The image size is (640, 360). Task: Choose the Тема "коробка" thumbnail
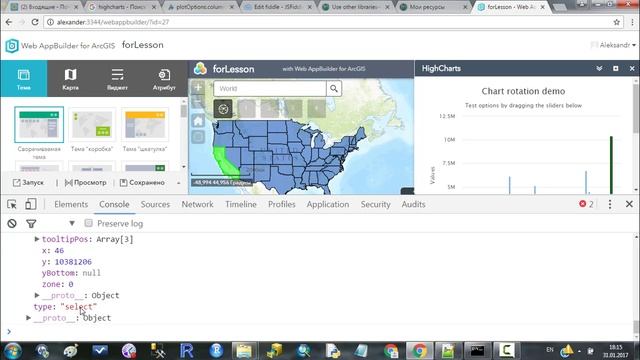point(92,124)
